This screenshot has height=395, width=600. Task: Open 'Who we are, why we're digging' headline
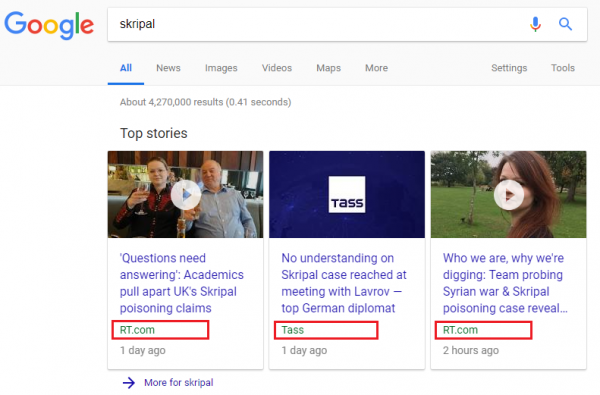coord(505,283)
